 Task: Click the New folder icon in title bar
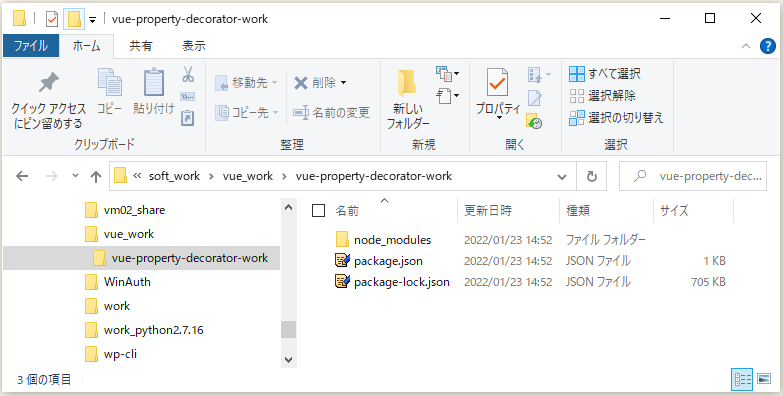[x=74, y=19]
